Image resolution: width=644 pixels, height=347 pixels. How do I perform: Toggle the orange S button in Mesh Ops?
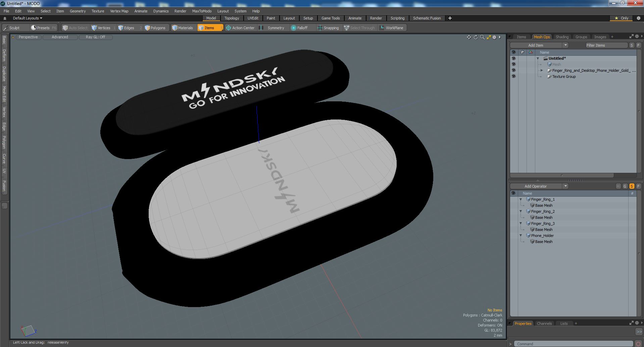point(632,186)
